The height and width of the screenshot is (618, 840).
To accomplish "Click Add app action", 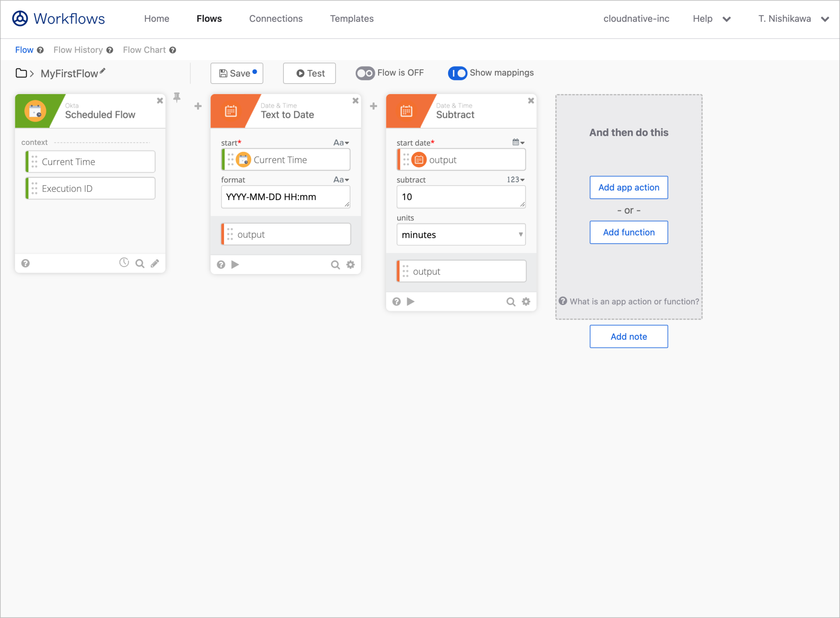I will [629, 187].
